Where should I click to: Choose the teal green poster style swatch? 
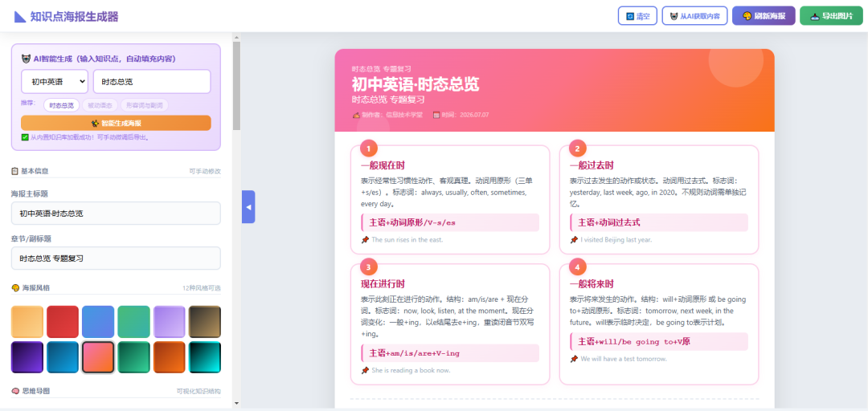(134, 322)
